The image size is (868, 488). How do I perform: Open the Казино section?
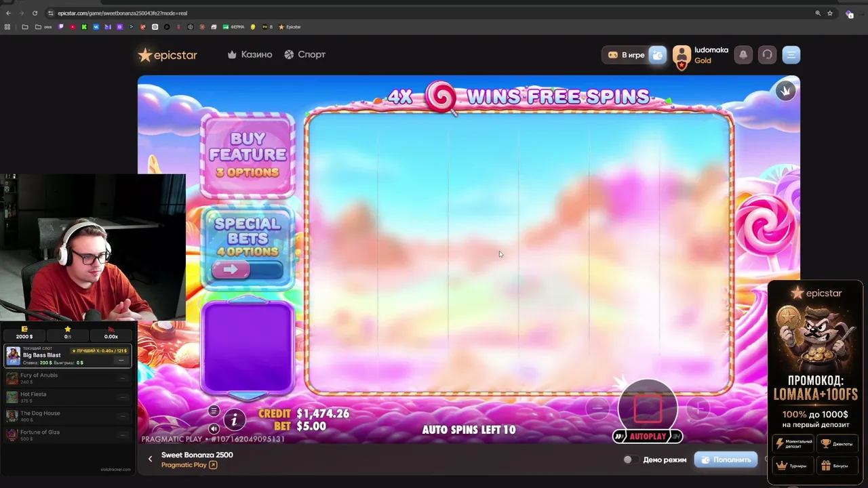250,54
